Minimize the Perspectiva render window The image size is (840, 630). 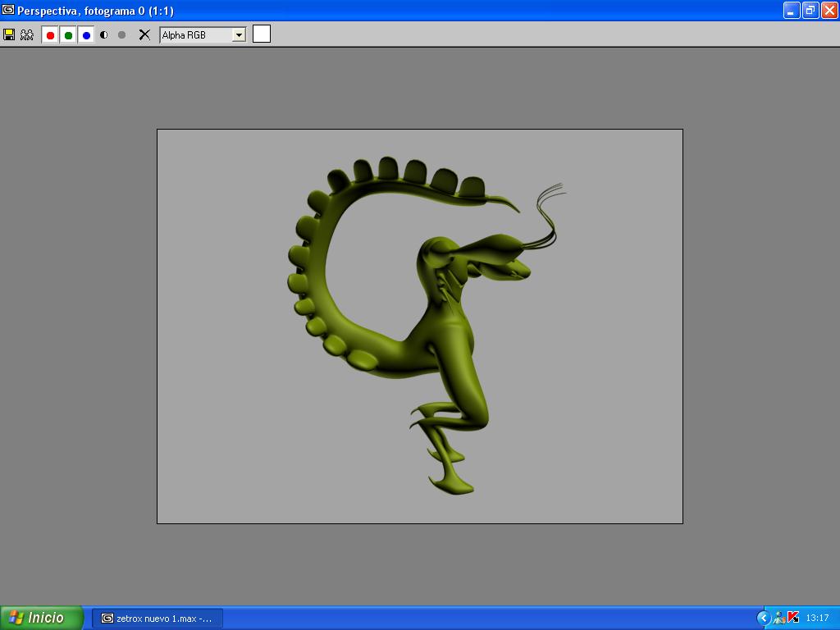(x=792, y=10)
